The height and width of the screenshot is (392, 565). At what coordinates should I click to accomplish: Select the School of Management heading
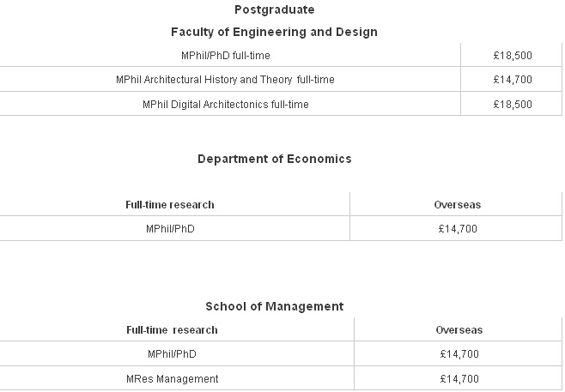pyautogui.click(x=274, y=307)
